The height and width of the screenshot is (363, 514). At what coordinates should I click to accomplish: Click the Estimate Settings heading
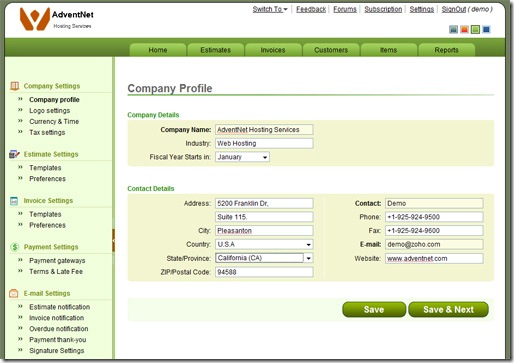51,154
